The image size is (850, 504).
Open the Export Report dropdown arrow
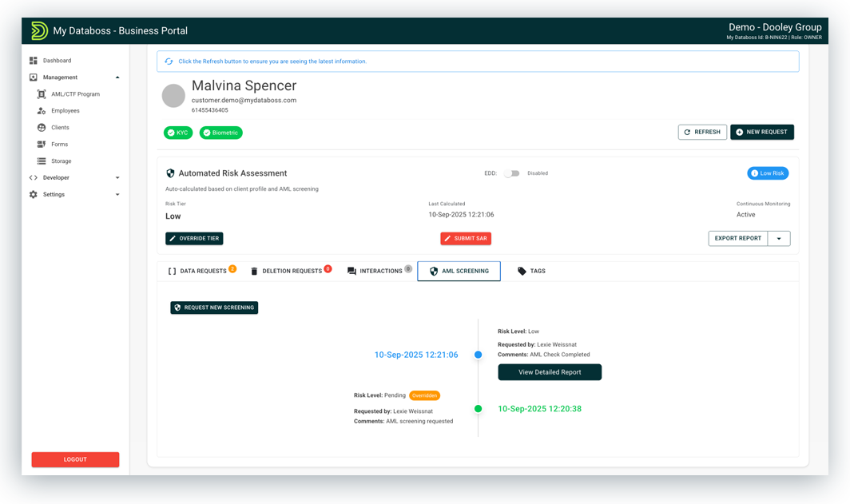(779, 238)
